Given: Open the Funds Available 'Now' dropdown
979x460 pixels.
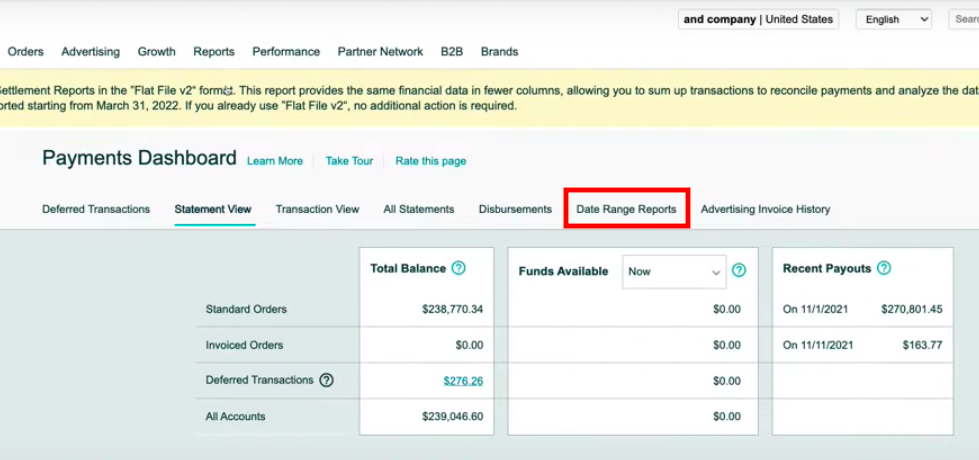Looking at the screenshot, I should (x=673, y=271).
